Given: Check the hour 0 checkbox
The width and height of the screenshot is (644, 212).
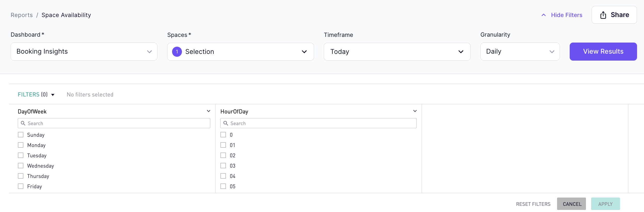Looking at the screenshot, I should tap(223, 135).
